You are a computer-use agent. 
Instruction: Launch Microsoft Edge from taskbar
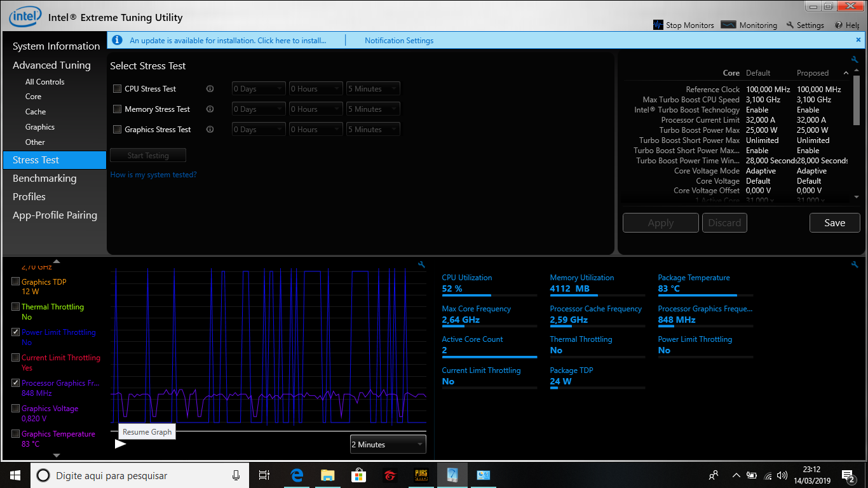(297, 475)
